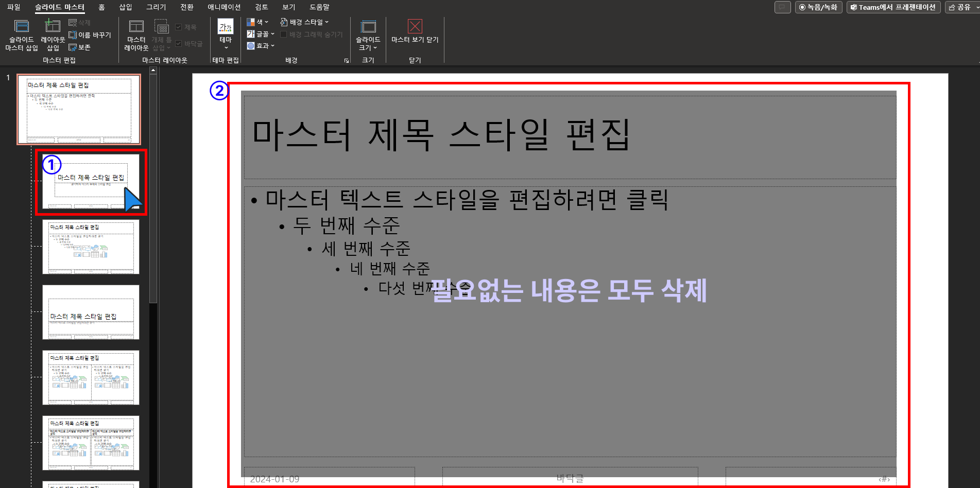The image size is (980, 488).
Task: Select the two content layout thumbnail
Action: (x=91, y=377)
